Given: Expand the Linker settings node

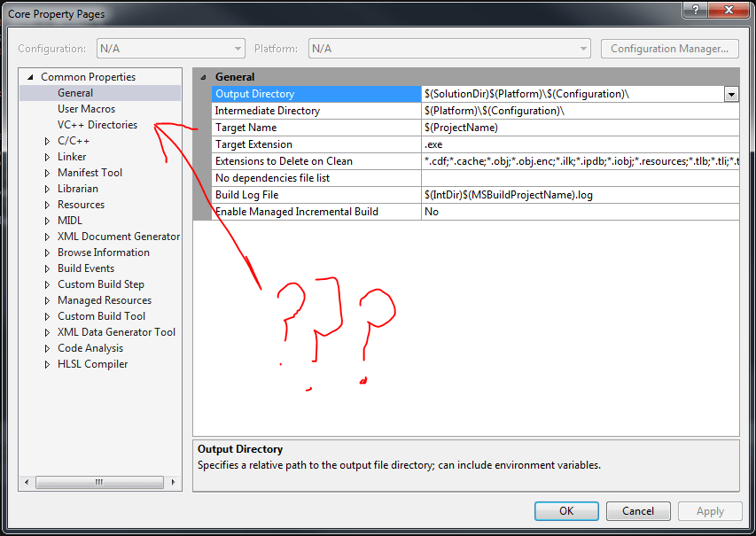Looking at the screenshot, I should (x=48, y=156).
